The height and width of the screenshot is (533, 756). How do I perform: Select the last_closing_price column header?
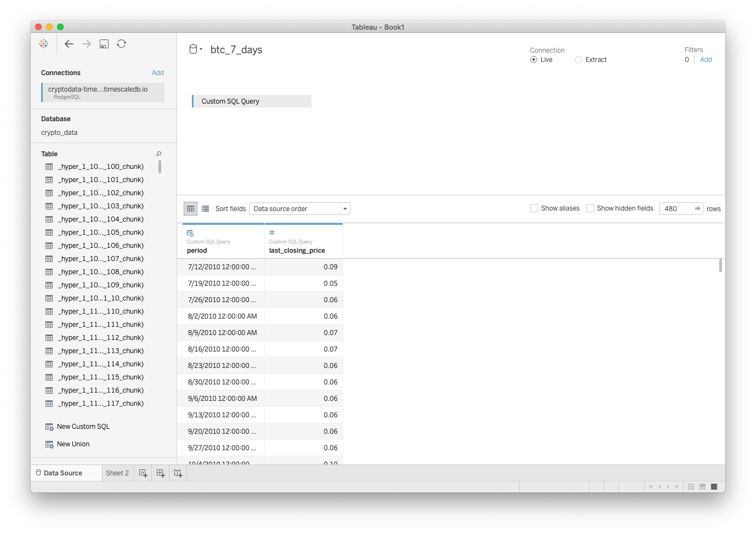304,241
